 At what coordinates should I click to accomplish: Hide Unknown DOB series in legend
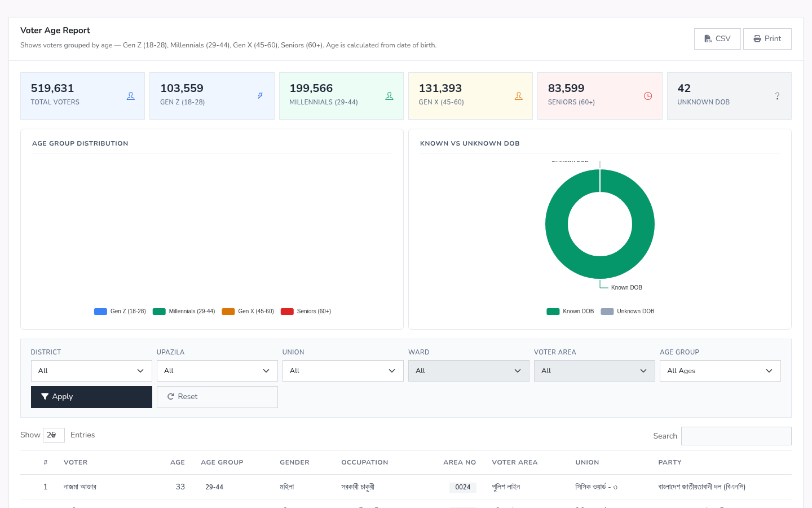(628, 312)
